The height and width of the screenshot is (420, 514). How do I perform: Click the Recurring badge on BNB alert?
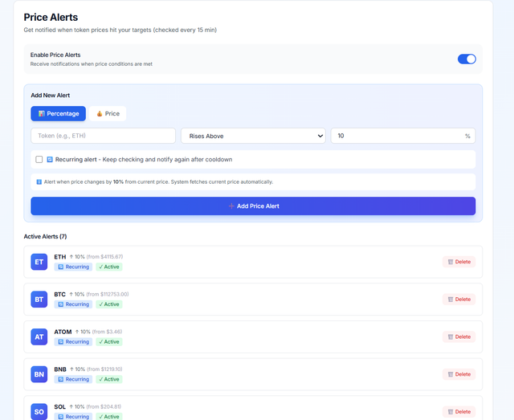click(73, 379)
